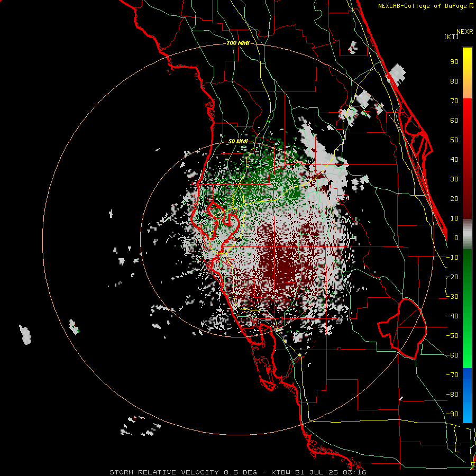Click the -30 knot scale label
476x476 pixels.
click(x=452, y=297)
